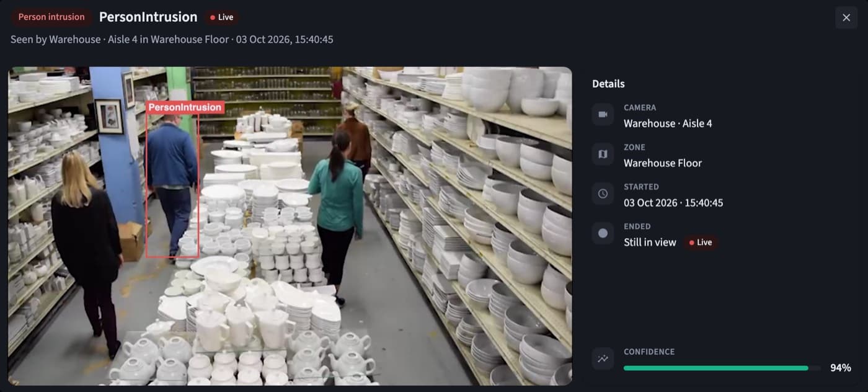This screenshot has width=868, height=392.
Task: Click the Live badge next to Still in view
Action: coord(701,243)
